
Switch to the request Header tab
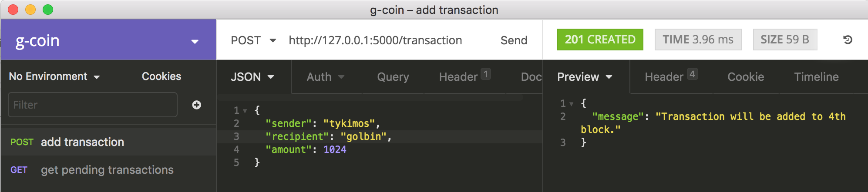point(465,76)
